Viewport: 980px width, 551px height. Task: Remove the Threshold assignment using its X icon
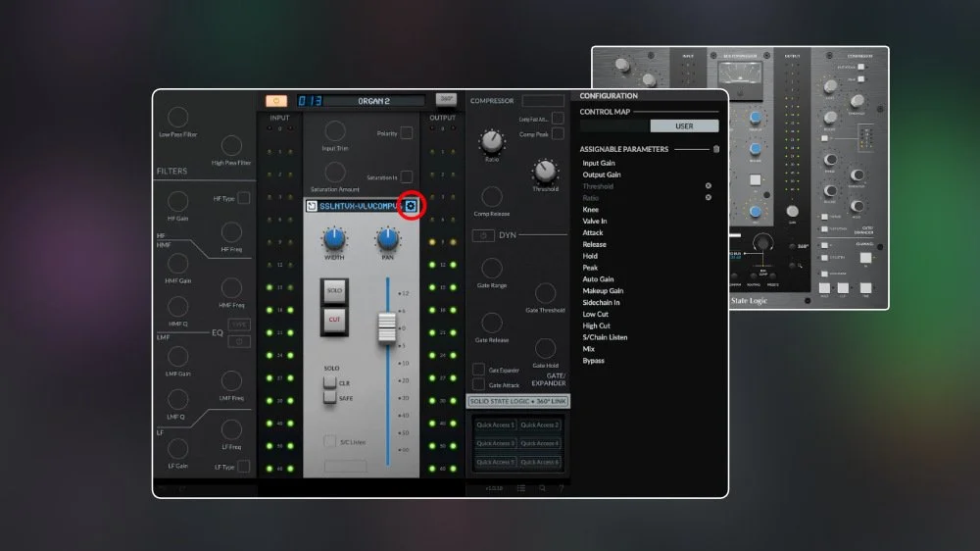click(x=709, y=185)
